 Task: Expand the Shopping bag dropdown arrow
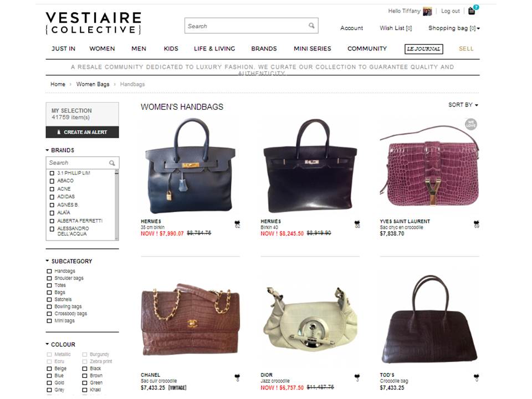478,28
